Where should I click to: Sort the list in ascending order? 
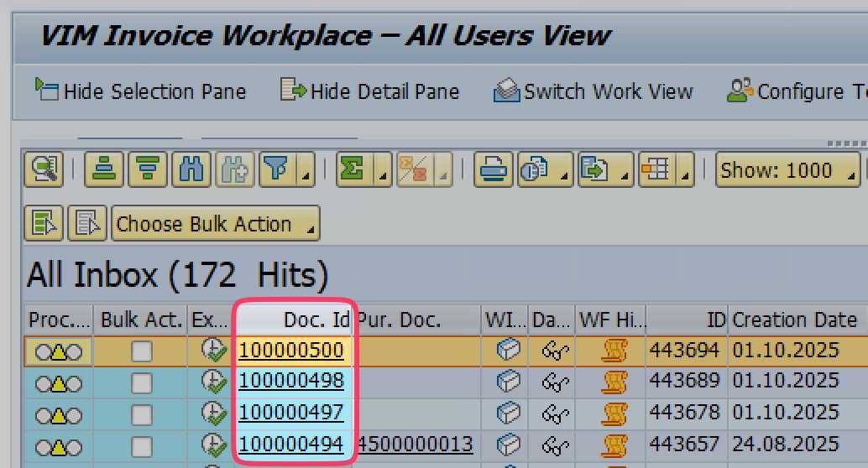pos(104,170)
